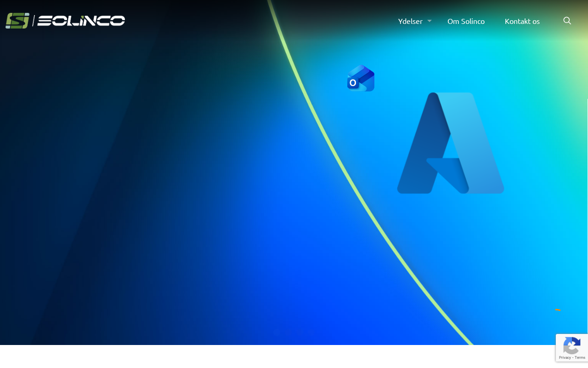The height and width of the screenshot is (368, 588).
Task: Open the reCAPTCHA Privacy link
Action: pyautogui.click(x=565, y=358)
